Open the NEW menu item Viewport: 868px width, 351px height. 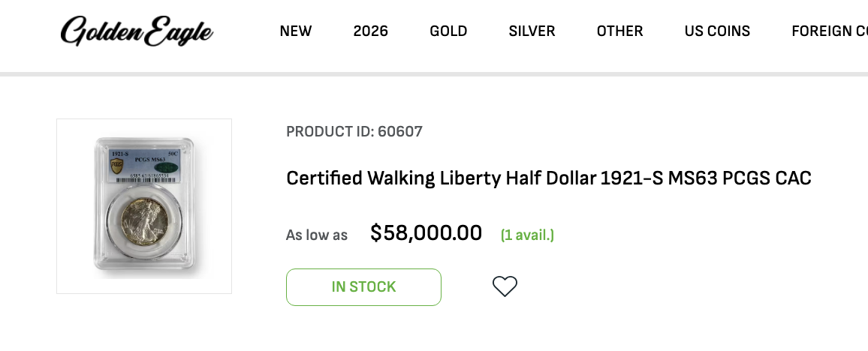pyautogui.click(x=296, y=31)
